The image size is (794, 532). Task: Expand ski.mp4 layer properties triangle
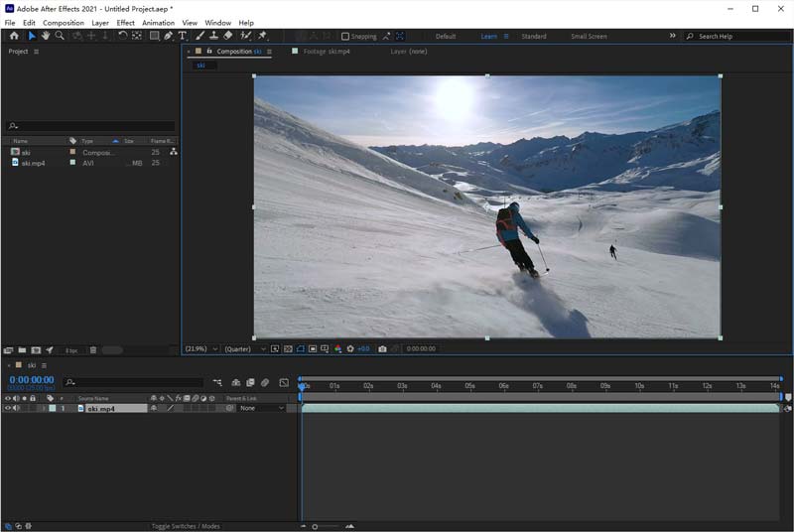[x=44, y=408]
